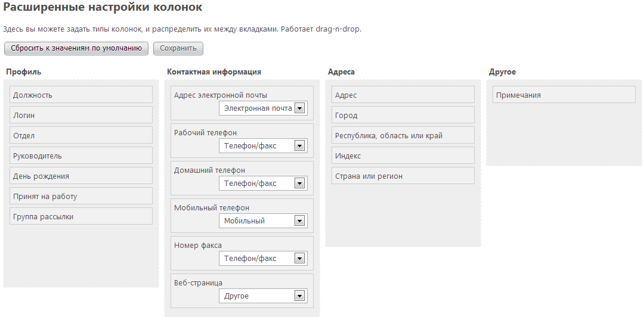The image size is (644, 317).
Task: Select the 'Город' item in Адреса
Action: [x=403, y=115]
